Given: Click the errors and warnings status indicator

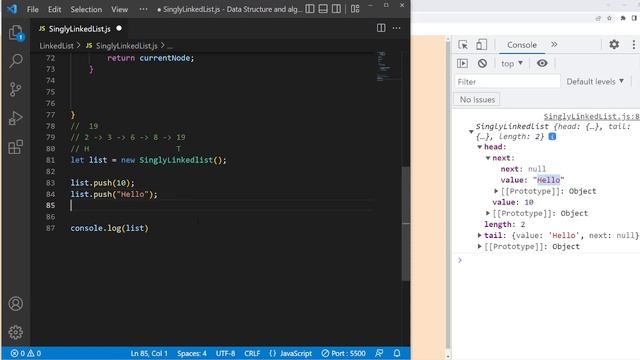Looking at the screenshot, I should (26, 353).
